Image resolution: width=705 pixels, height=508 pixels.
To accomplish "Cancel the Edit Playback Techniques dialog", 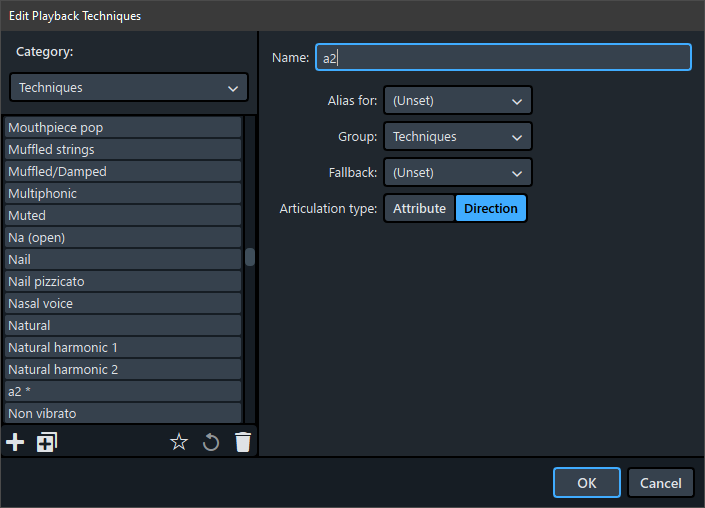I will [x=660, y=483].
